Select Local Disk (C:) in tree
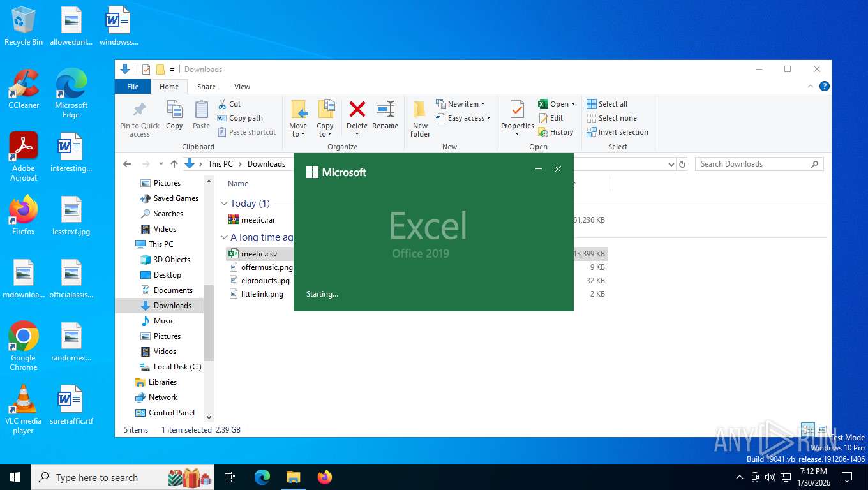Image resolution: width=868 pixels, height=490 pixels. pyautogui.click(x=177, y=367)
